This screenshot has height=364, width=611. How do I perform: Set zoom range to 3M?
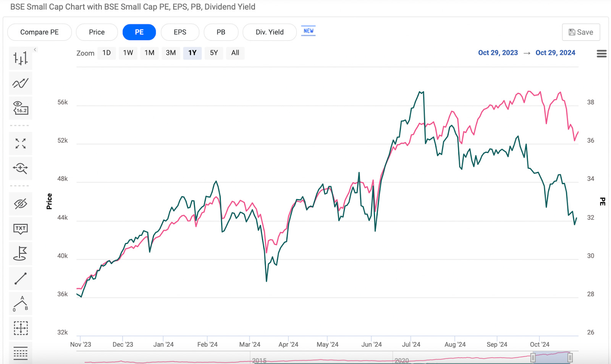[x=171, y=53]
